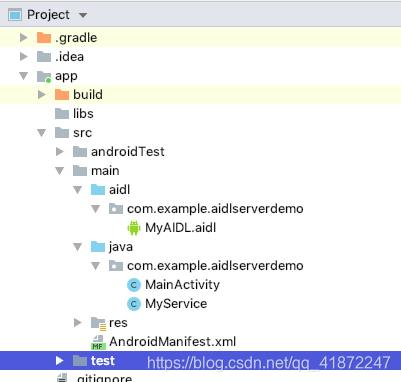Click the orange .gradle folder icon
Image resolution: width=401 pixels, height=382 pixels.
(44, 38)
